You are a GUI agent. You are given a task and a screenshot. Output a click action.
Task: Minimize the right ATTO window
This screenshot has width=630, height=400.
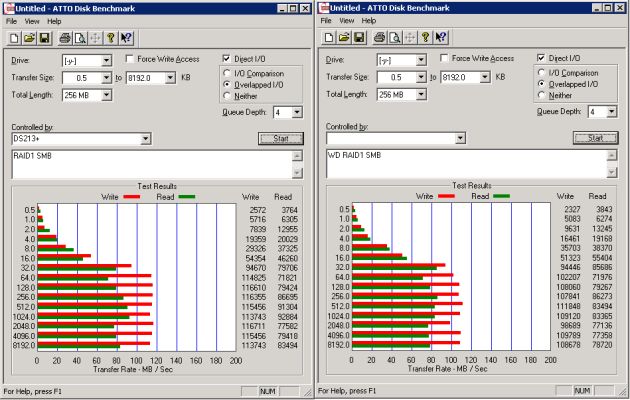(597, 8)
